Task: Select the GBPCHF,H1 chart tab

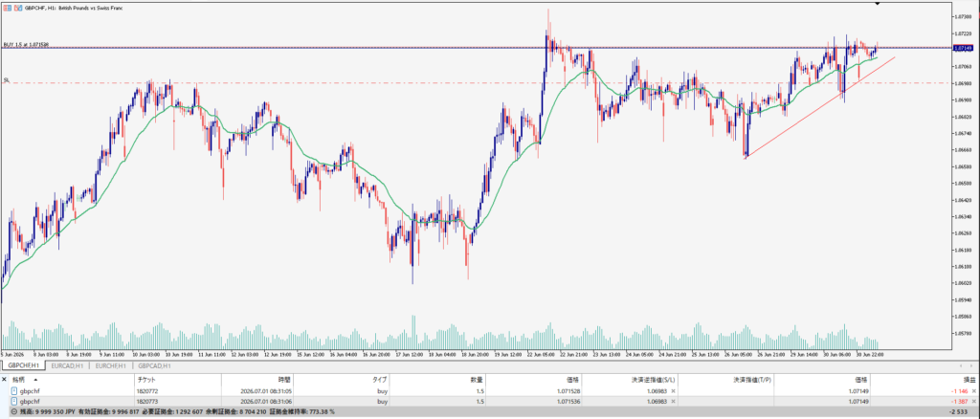Action: 22,365
